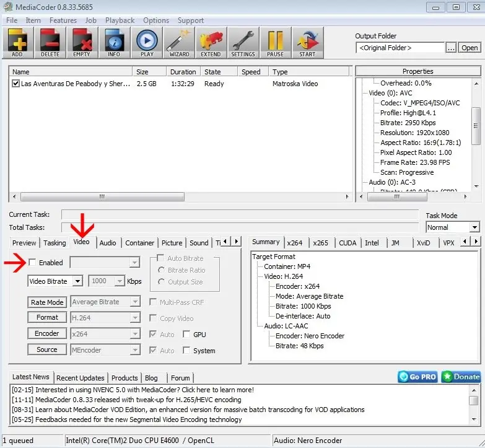This screenshot has height=448, width=485.
Task: Switch to the Audio tab
Action: coord(108,243)
